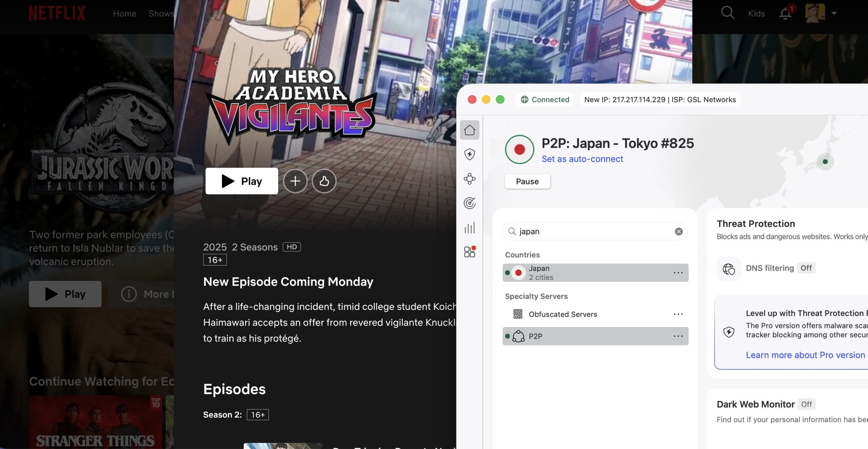Image resolution: width=868 pixels, height=449 pixels.
Task: Open the Meshnet panel in NordVPN
Action: [470, 179]
